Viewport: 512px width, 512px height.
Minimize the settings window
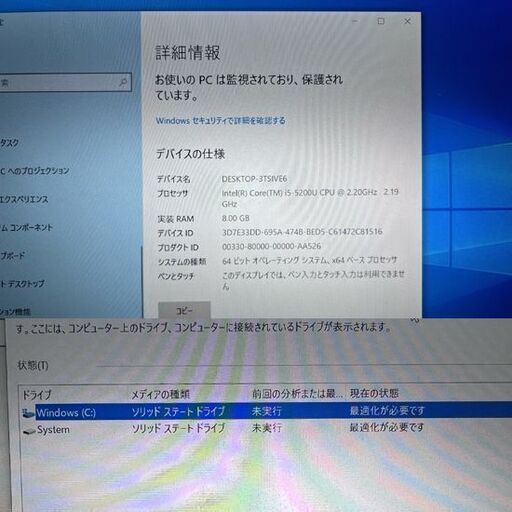click(355, 21)
